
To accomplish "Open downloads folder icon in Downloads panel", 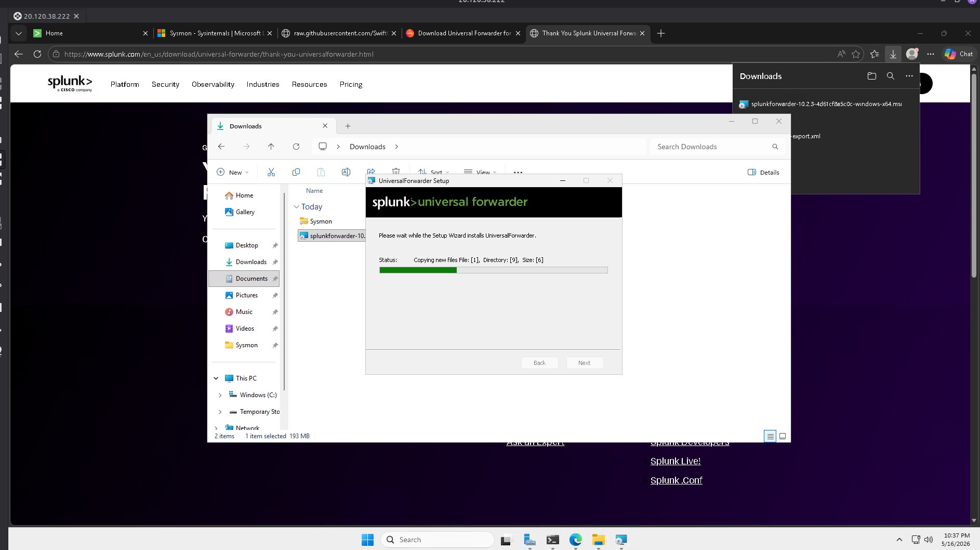I will coord(872,76).
